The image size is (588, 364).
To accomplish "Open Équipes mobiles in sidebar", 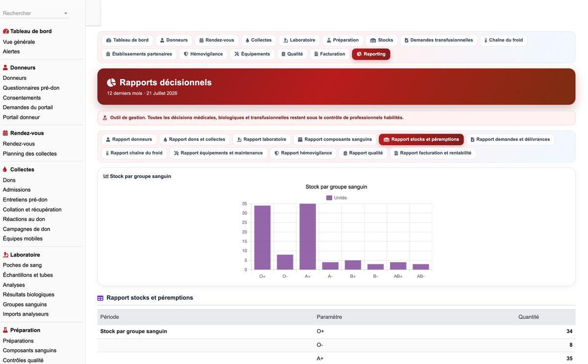I will tap(23, 239).
